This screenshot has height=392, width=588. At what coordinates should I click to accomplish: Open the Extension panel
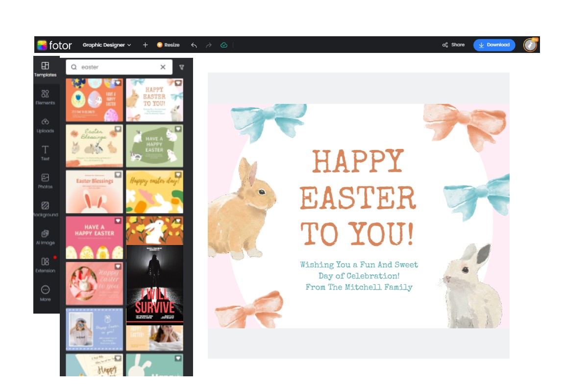click(45, 265)
